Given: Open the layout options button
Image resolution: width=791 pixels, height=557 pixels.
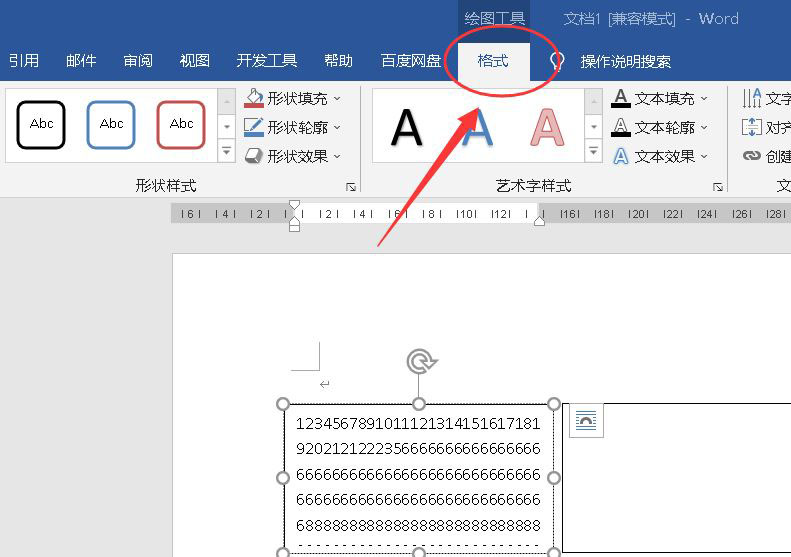Looking at the screenshot, I should (x=586, y=420).
